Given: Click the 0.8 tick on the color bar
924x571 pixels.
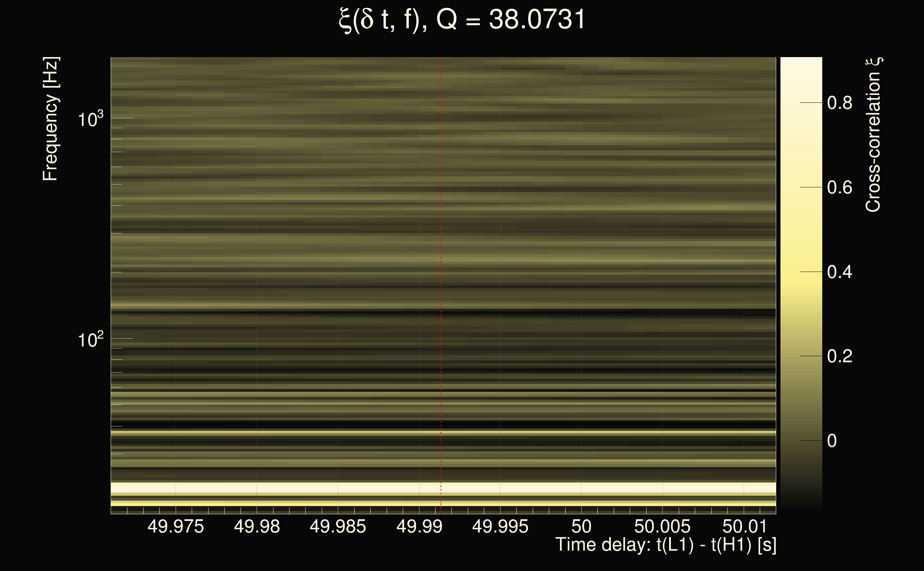Looking at the screenshot, I should pyautogui.click(x=839, y=103).
